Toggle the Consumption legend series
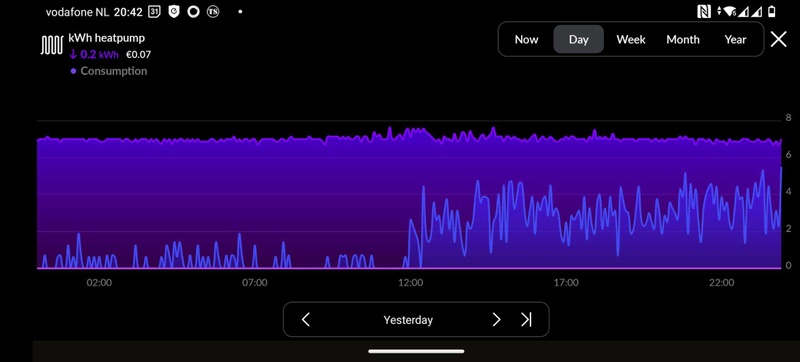 tap(109, 71)
